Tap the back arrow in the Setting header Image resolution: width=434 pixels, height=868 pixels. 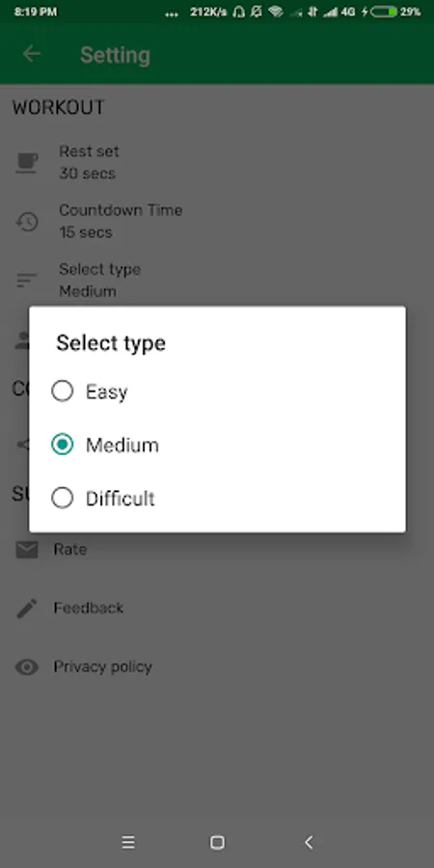pos(32,54)
